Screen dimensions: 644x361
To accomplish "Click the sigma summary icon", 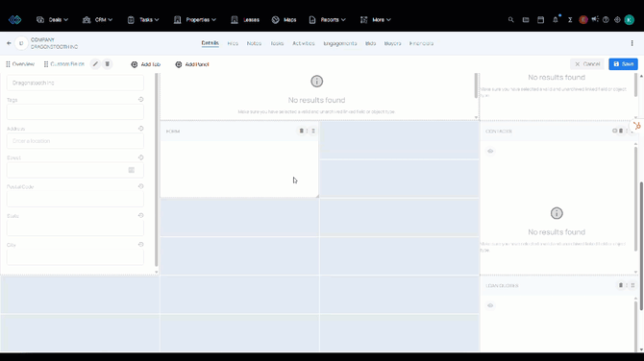I will [570, 20].
